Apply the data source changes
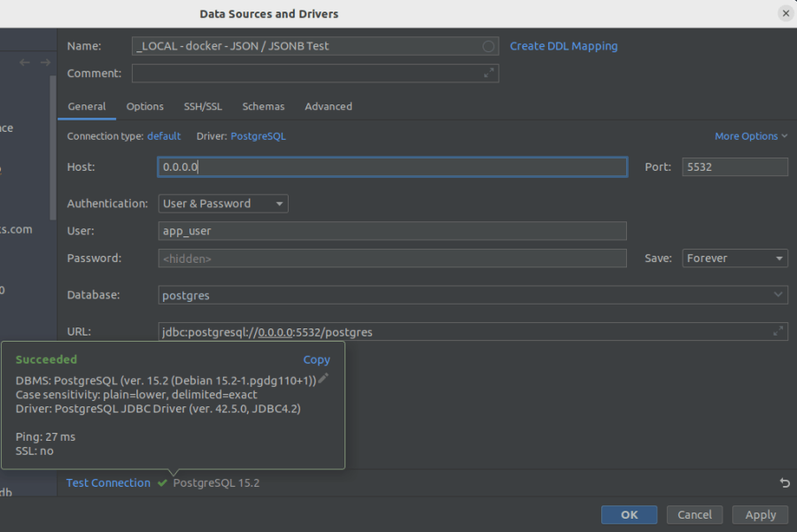This screenshot has height=532, width=797. pos(760,514)
